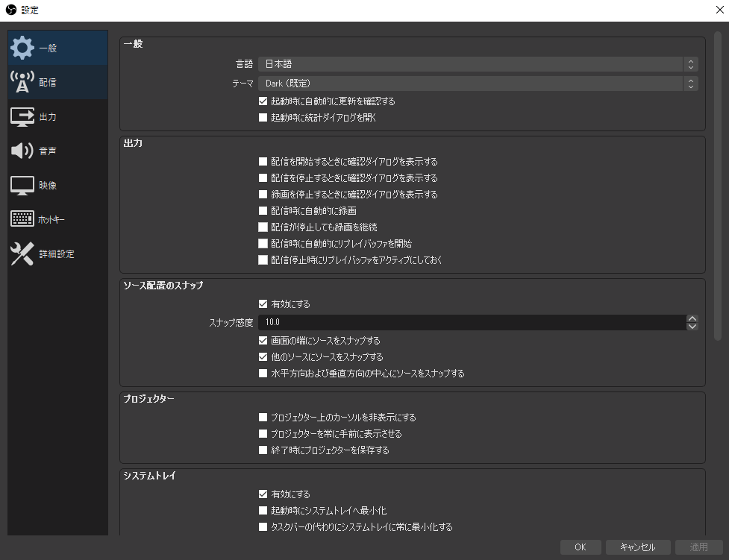Enable プロジェクター上のカーソルを非表示にする checkbox
Screen dimensions: 729x560
(263, 418)
